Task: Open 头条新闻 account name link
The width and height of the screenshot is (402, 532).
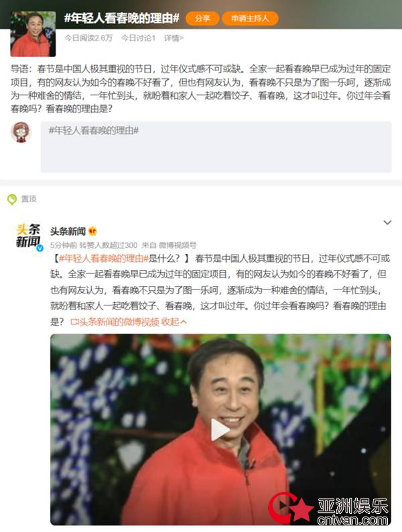Action: [68, 231]
